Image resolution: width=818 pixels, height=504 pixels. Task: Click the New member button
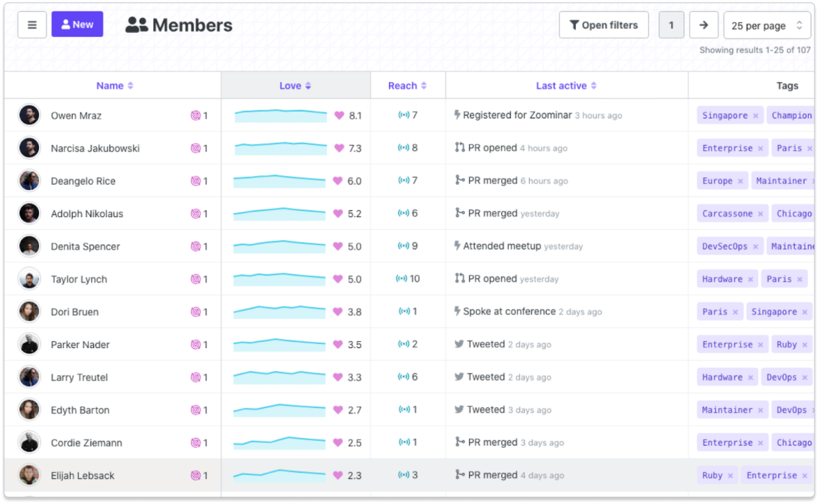77,24
